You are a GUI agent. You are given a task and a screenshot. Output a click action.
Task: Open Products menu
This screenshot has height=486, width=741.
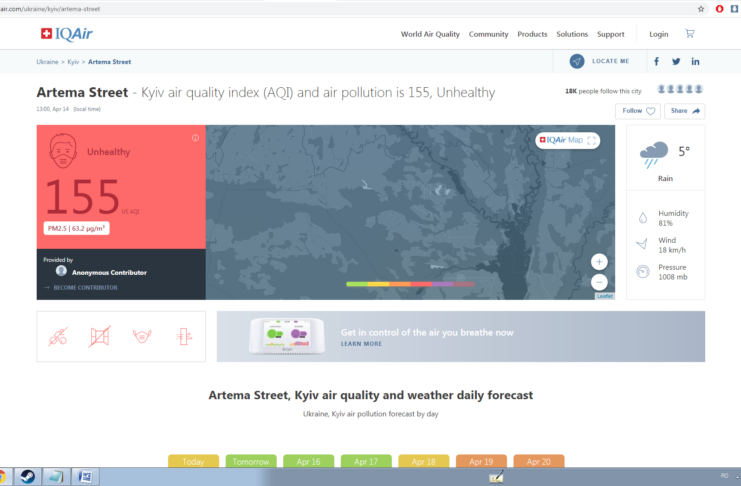(532, 34)
